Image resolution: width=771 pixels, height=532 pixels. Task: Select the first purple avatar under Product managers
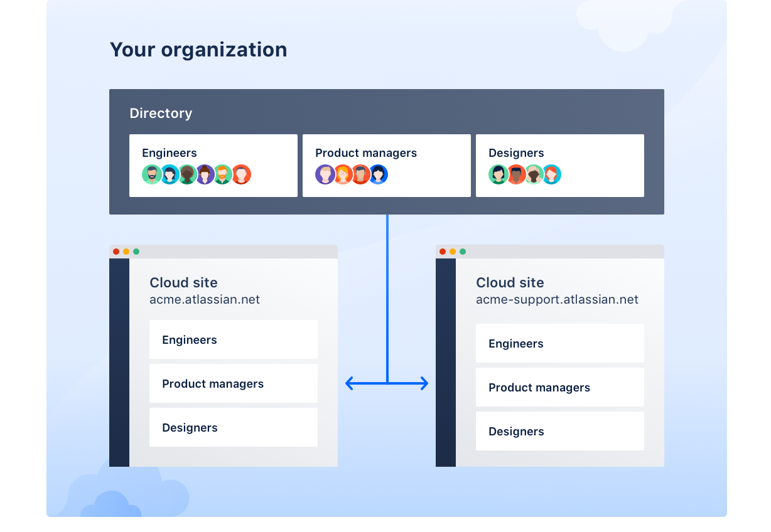325,174
